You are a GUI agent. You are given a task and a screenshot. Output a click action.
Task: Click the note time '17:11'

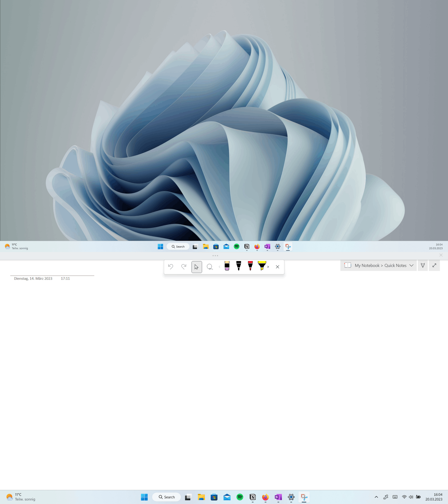65,278
